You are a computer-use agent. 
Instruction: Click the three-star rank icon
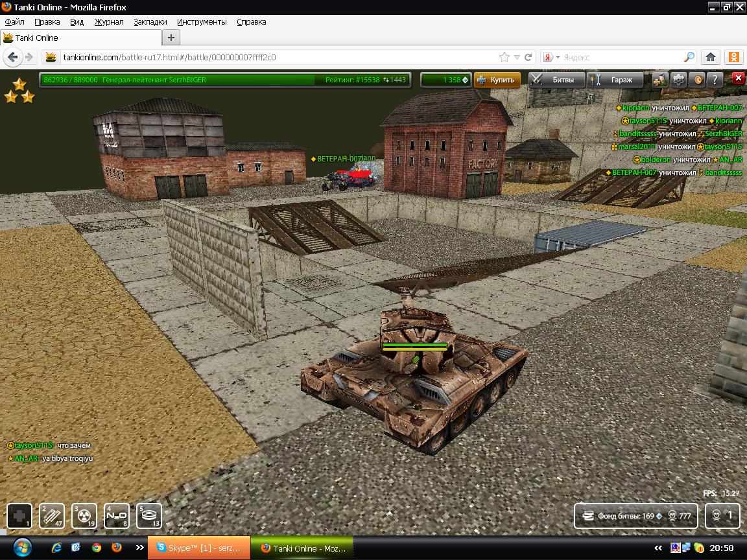click(19, 91)
